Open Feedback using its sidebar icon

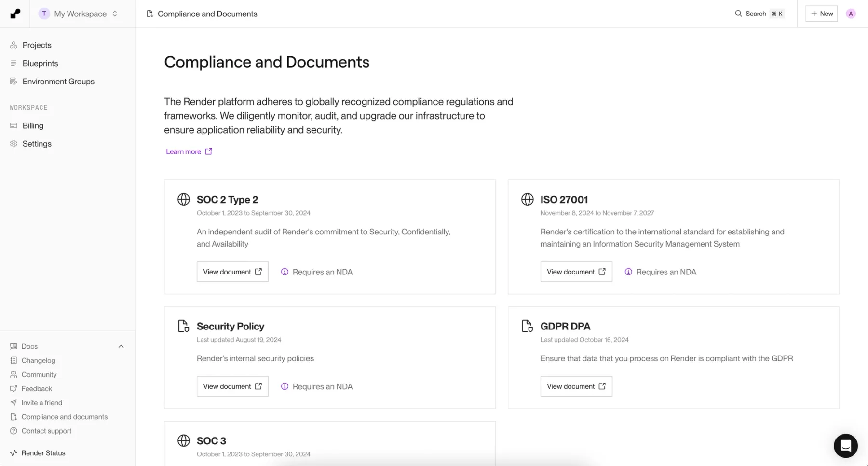pos(13,388)
